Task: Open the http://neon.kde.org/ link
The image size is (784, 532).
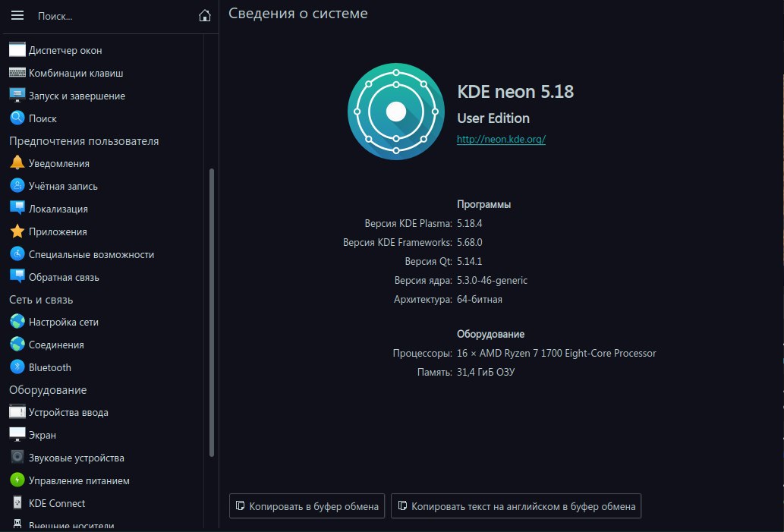Action: (x=501, y=139)
